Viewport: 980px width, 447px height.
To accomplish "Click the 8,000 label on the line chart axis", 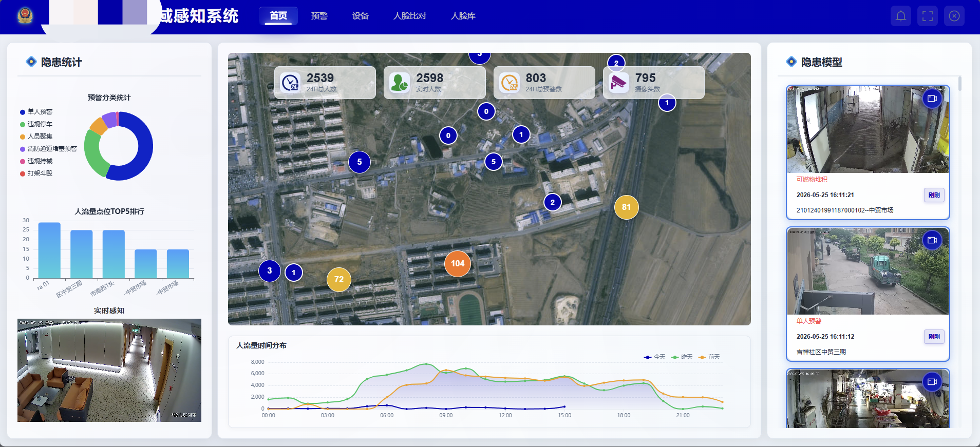I will [257, 362].
